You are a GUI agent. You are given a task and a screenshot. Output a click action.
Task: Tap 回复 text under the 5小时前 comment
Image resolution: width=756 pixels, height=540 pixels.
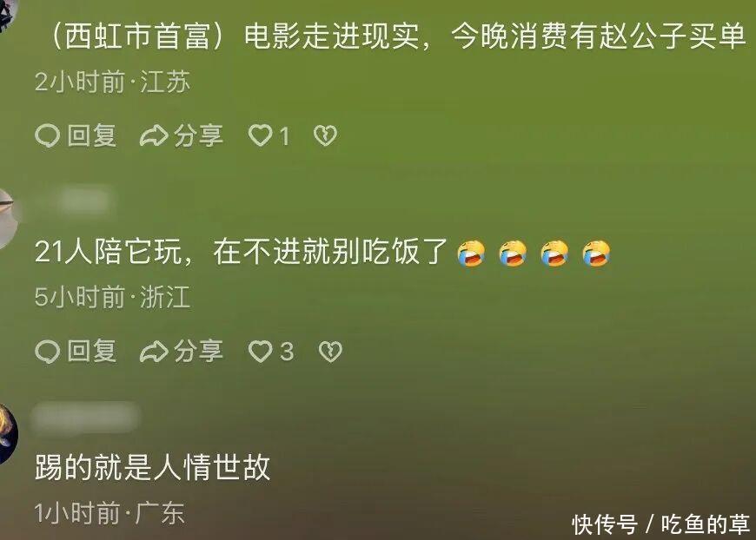click(92, 351)
